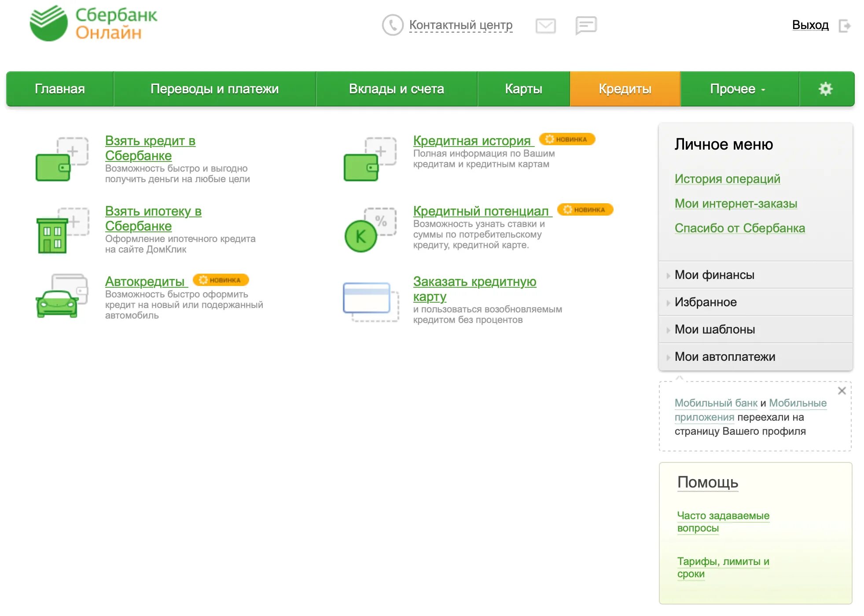Open Взять ипотеку в Сбербанке link
Image resolution: width=864 pixels, height=616 pixels.
(x=153, y=219)
